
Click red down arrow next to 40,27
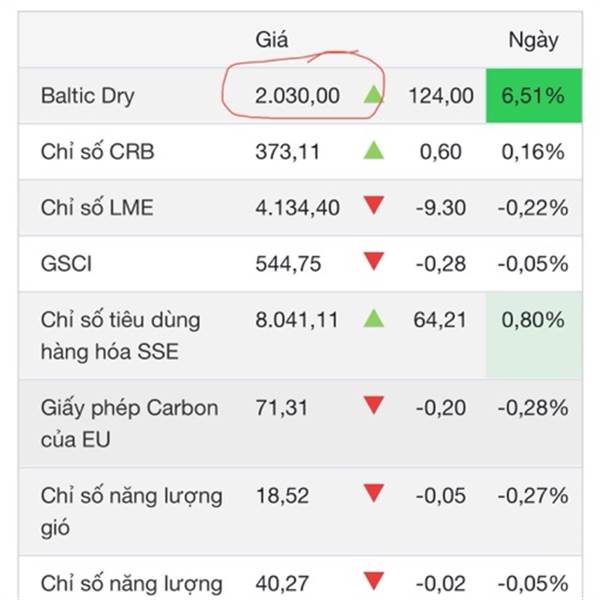[x=373, y=581]
